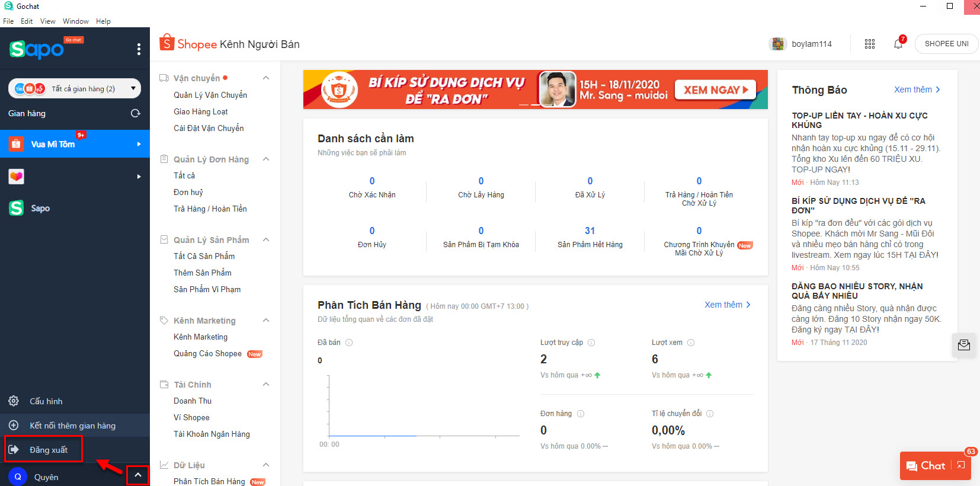The image size is (980, 486).
Task: Collapse the Dữ Liệu section
Action: click(x=266, y=465)
